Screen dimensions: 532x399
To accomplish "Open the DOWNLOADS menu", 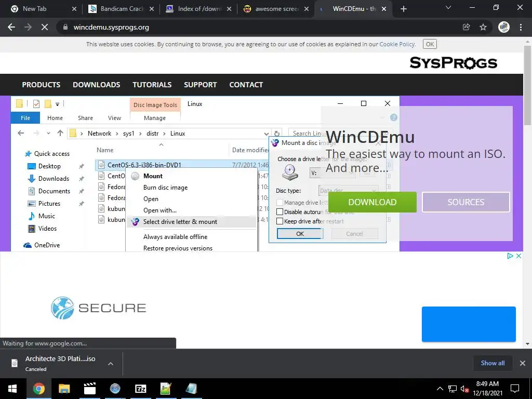I will (x=96, y=85).
